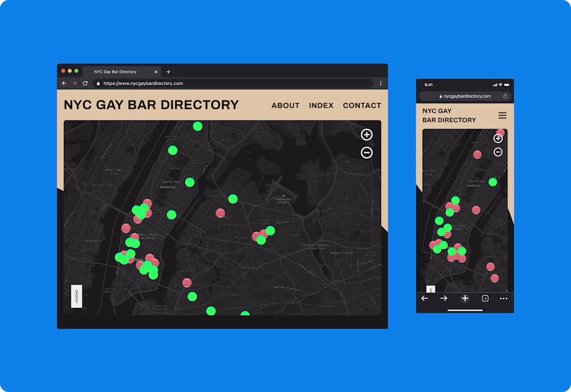Tap the zoom-in control on the mobile map
The height and width of the screenshot is (392, 571).
coord(498,138)
